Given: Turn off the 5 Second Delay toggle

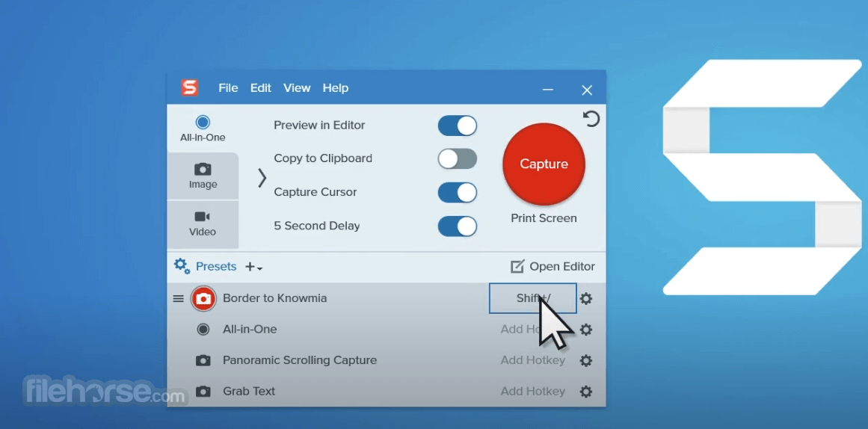Looking at the screenshot, I should tap(458, 226).
